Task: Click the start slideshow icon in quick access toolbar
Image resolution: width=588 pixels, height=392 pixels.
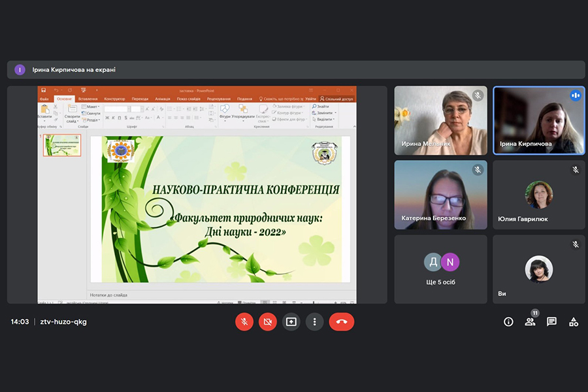Action: tap(83, 90)
